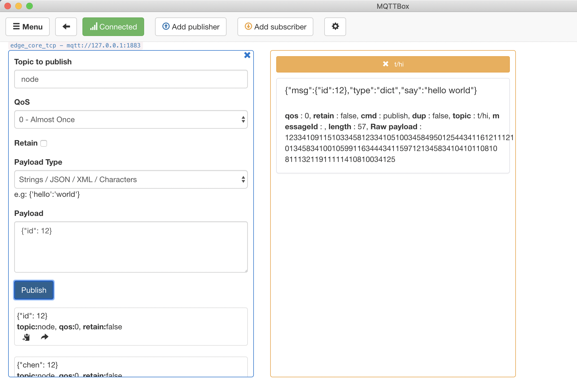Click the Publish button
Screen dimensions: 577x392
point(34,290)
